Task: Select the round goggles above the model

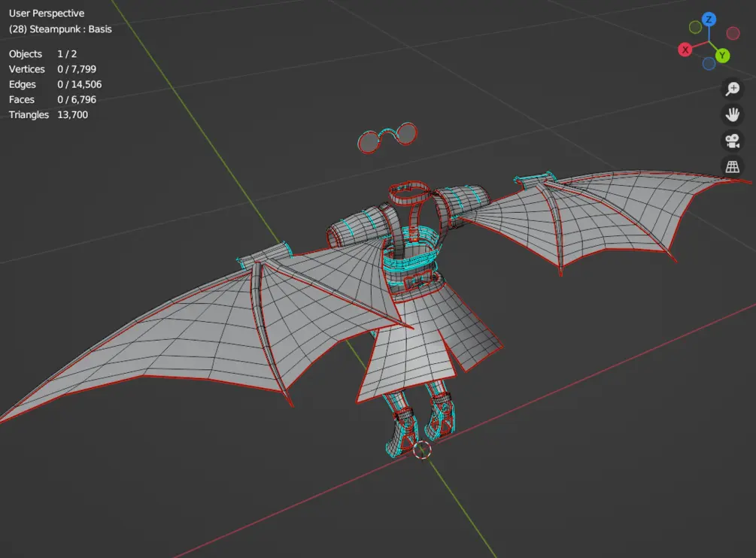Action: click(386, 138)
